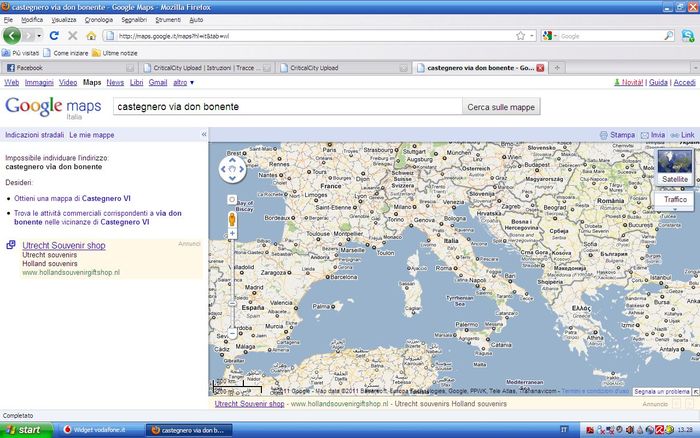Click Stampa print link
Screen dimensions: 700x438
pos(617,135)
